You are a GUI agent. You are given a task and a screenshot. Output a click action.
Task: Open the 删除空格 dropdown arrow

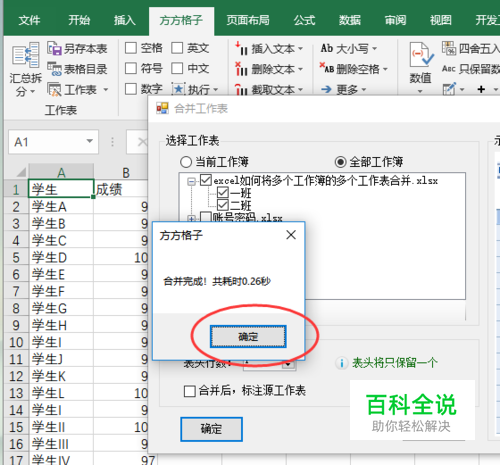click(x=385, y=69)
